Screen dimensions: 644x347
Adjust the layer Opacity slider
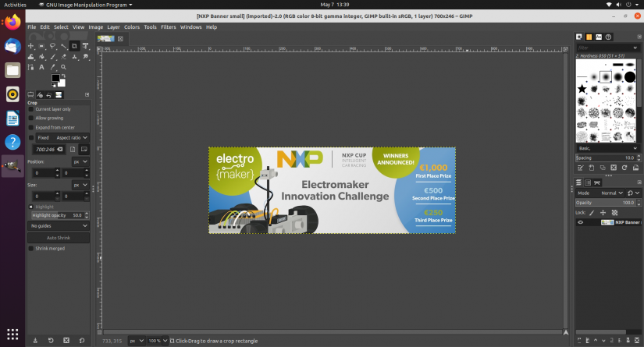coord(606,203)
